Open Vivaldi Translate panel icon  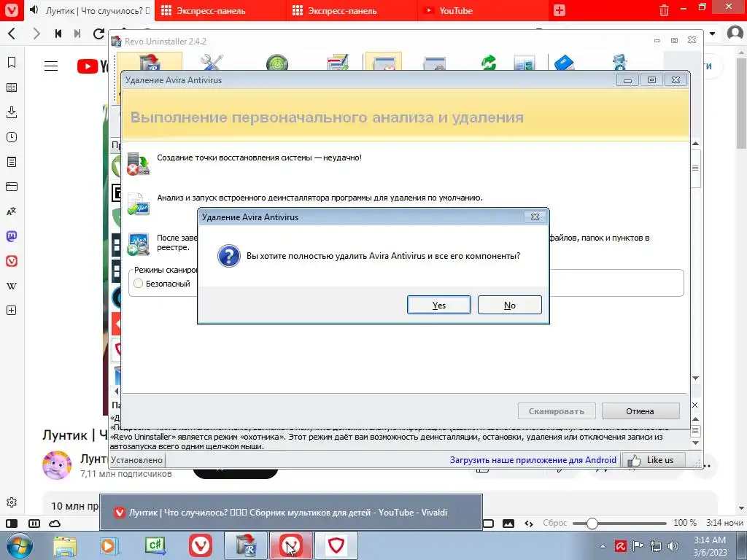click(x=12, y=211)
